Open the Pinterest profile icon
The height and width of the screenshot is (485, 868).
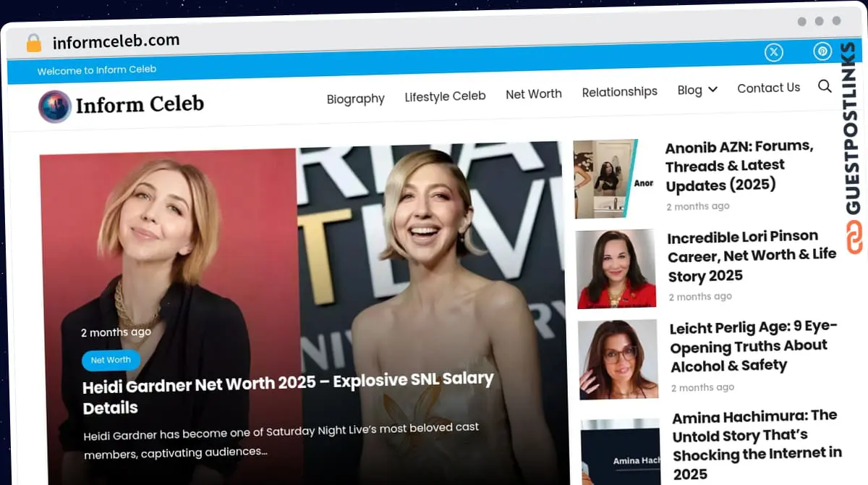pos(822,51)
